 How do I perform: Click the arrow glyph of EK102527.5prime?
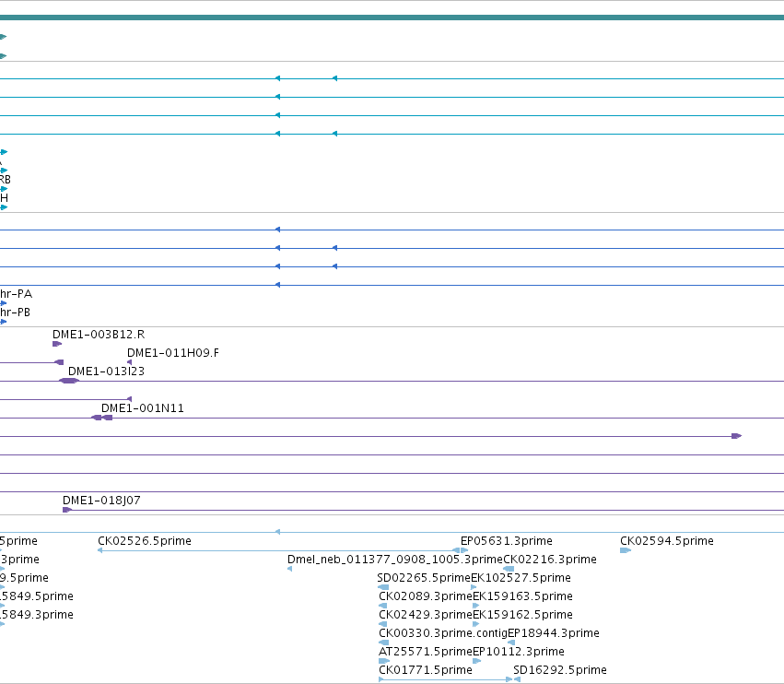coord(474,587)
